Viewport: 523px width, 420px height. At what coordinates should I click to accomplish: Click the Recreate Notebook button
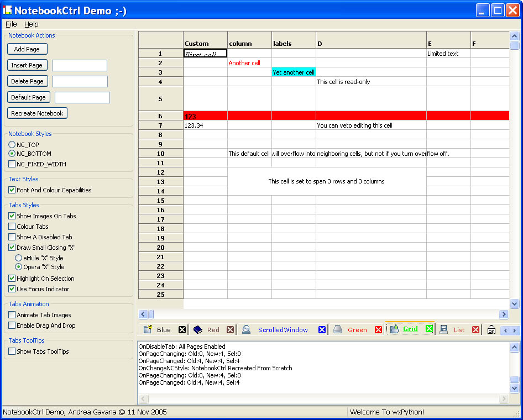38,113
